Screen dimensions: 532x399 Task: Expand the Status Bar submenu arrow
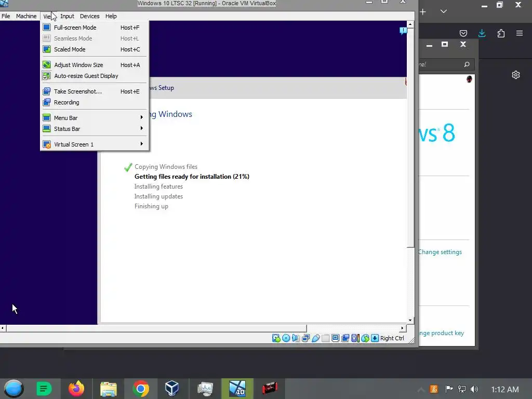pyautogui.click(x=141, y=128)
